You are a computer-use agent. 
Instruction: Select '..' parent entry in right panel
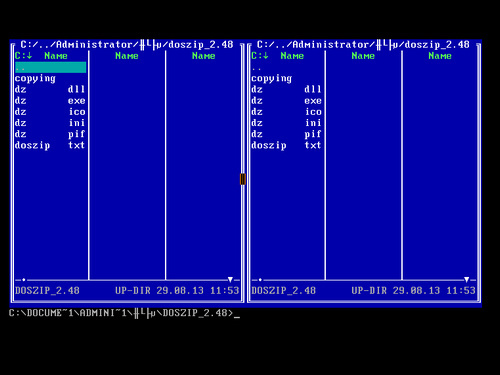(x=256, y=69)
